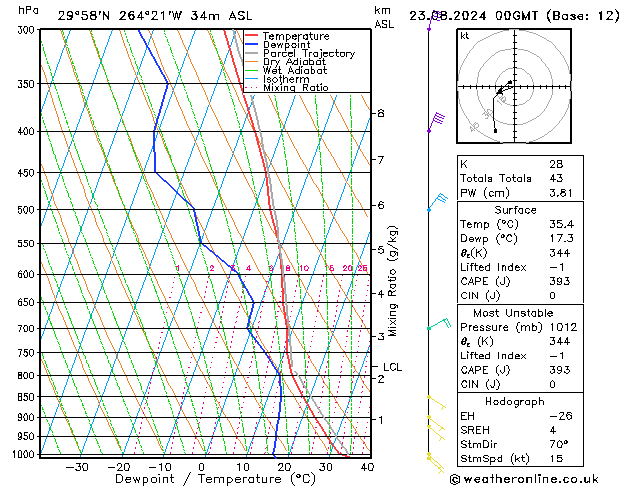Click the -30 temperature axis tick
The width and height of the screenshot is (629, 486).
pyautogui.click(x=77, y=467)
